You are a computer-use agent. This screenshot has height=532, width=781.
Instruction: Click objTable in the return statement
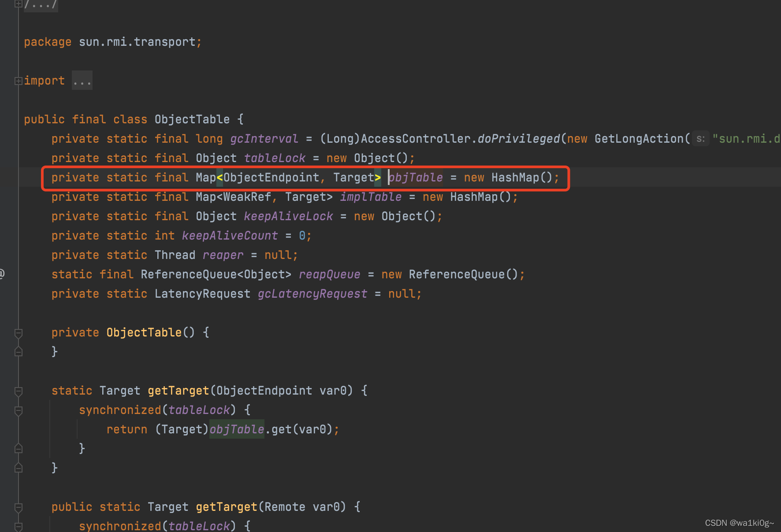237,429
